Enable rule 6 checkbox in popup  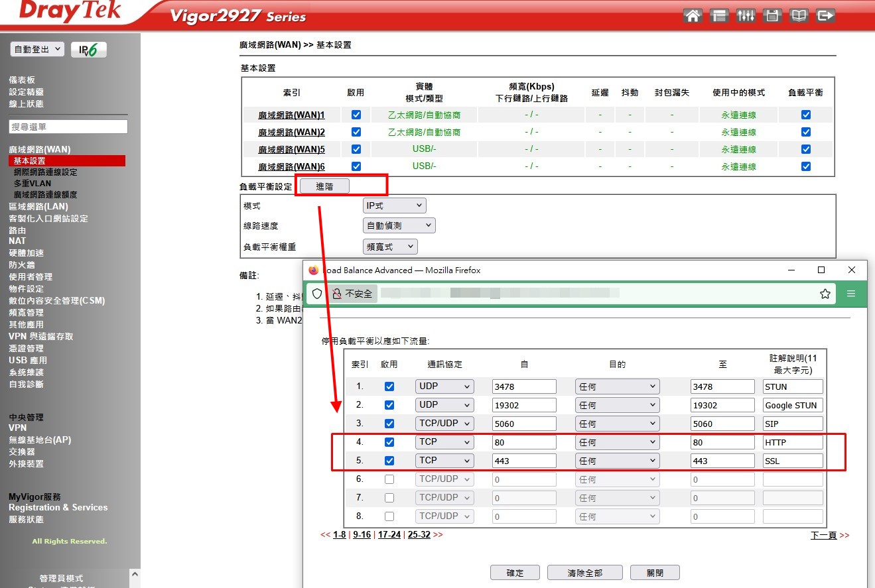tap(389, 479)
